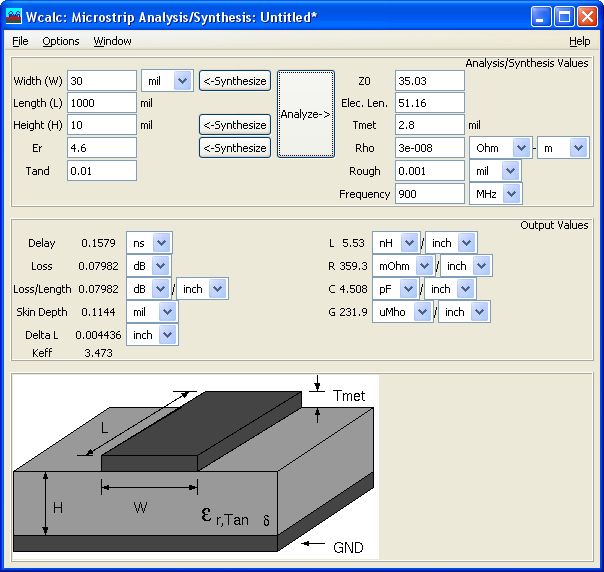The width and height of the screenshot is (604, 572).
Task: Open the Help menu
Action: (580, 41)
